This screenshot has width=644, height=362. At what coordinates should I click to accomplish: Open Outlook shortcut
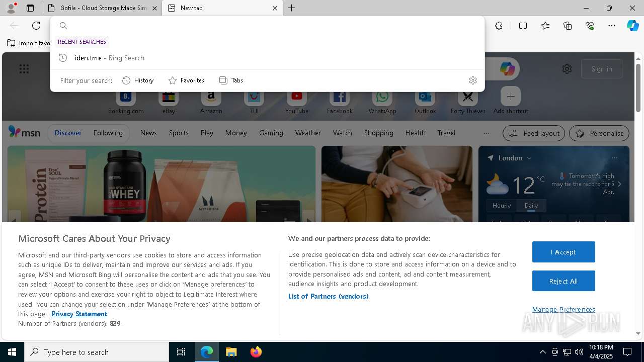click(425, 102)
